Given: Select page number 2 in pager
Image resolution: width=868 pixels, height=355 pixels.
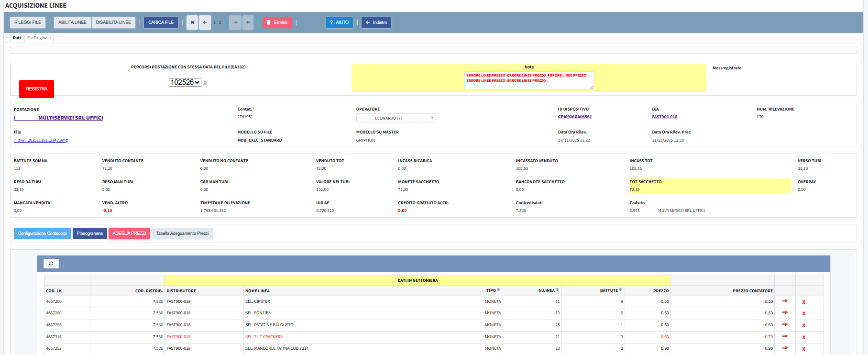Looking at the screenshot, I should [x=220, y=22].
